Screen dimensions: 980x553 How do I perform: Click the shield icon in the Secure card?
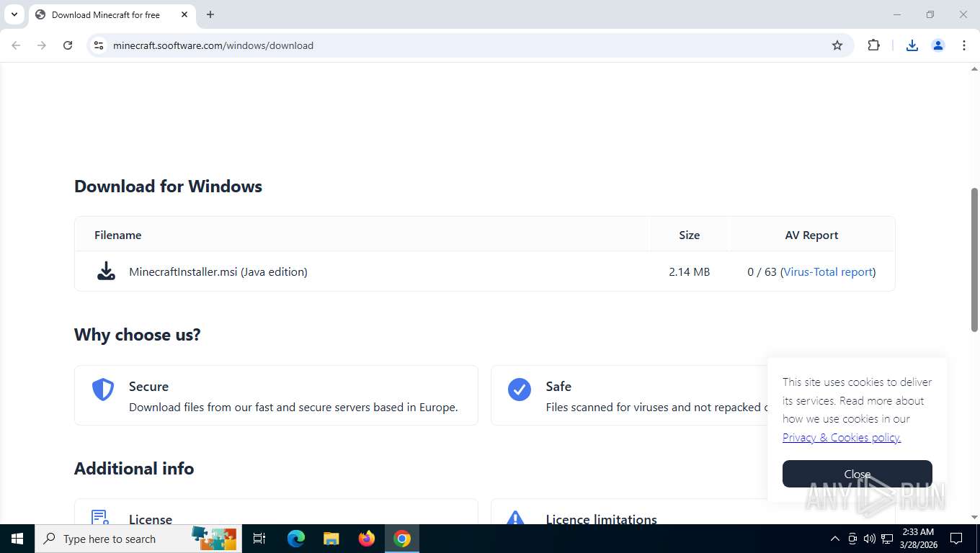pos(103,390)
